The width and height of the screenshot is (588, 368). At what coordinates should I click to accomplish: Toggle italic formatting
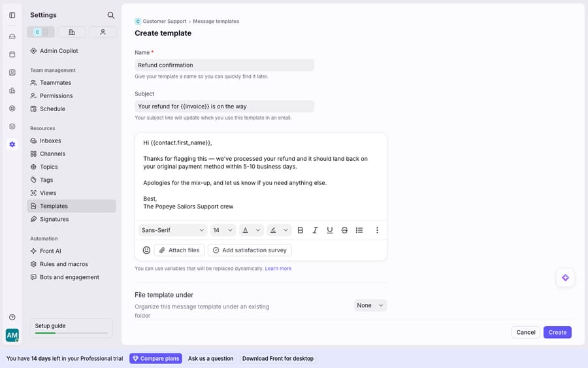315,230
